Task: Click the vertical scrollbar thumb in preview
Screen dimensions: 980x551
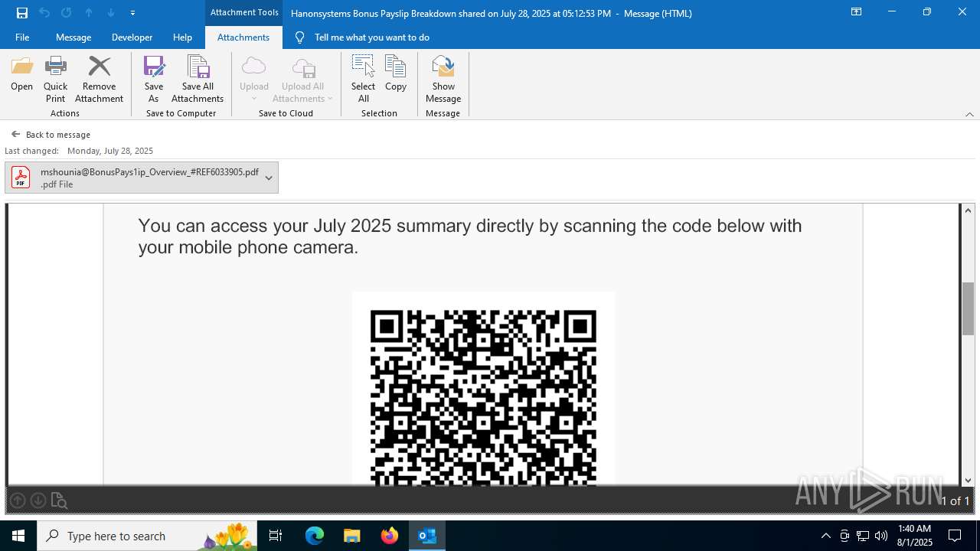Action: pyautogui.click(x=968, y=308)
